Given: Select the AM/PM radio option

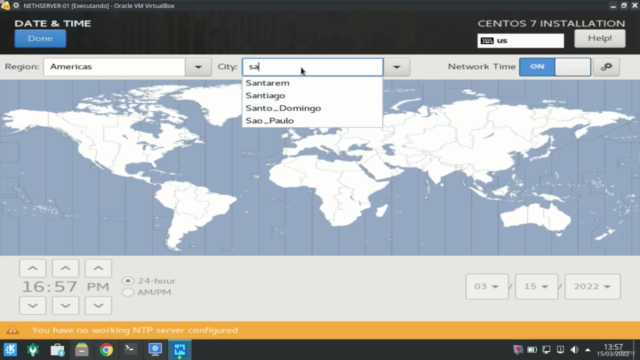Looking at the screenshot, I should point(128,292).
